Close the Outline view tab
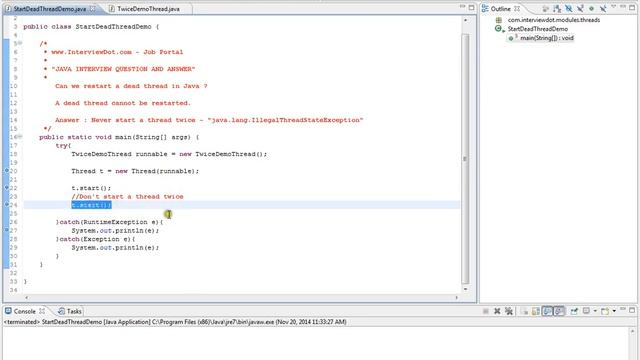The width and height of the screenshot is (640, 360). (517, 9)
